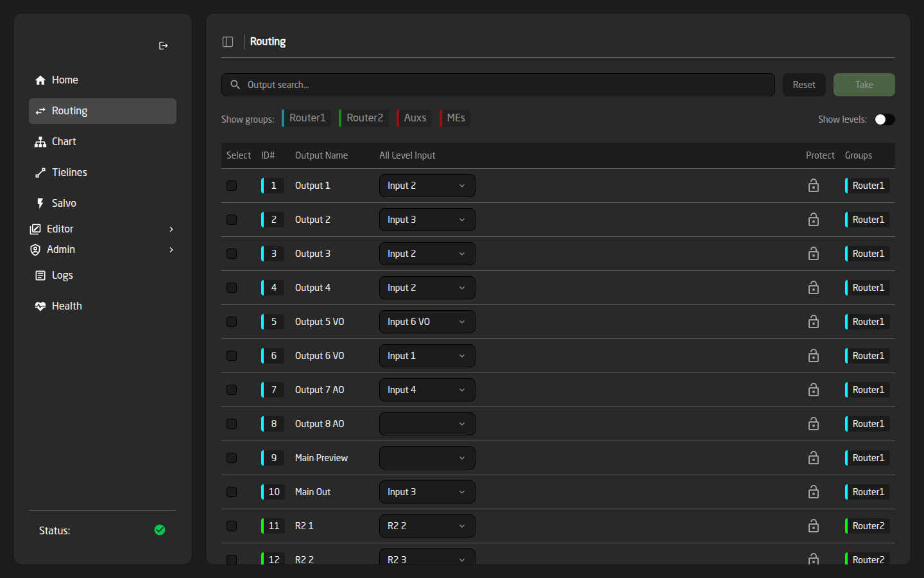Open the input dropdown for Output 6 VO

coord(427,356)
